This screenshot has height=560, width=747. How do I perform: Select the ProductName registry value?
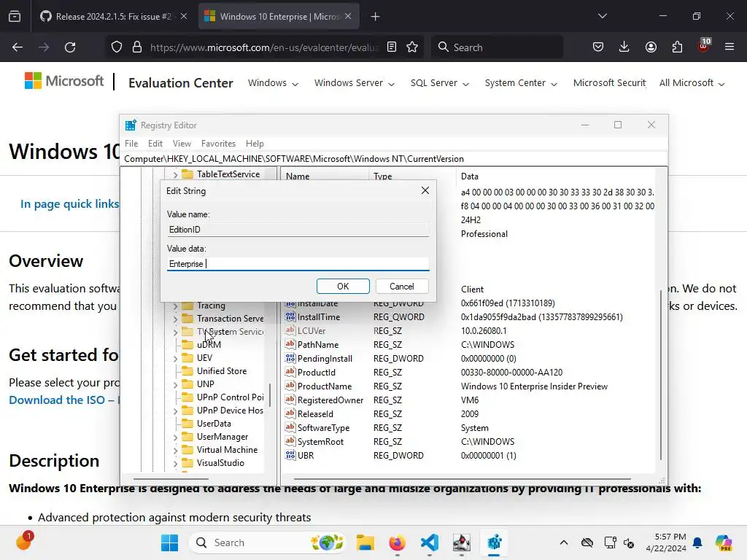[325, 386]
